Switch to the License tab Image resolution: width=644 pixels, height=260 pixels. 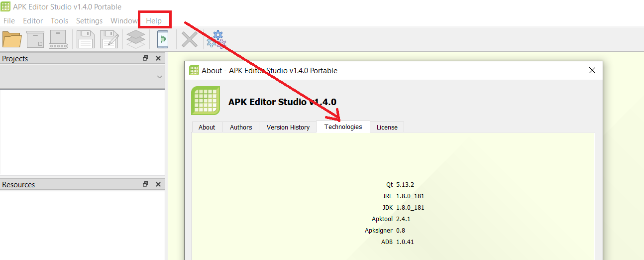[x=387, y=127]
